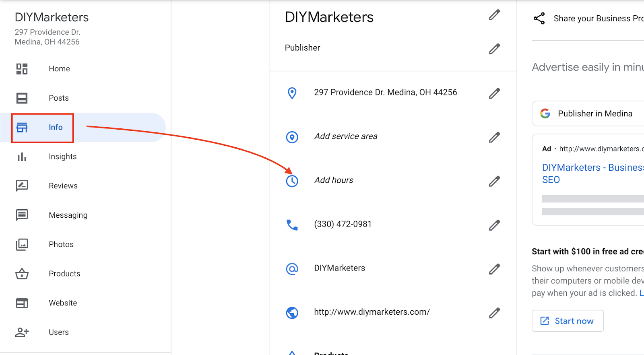Click the ad URL text in preview
Image resolution: width=644 pixels, height=355 pixels.
(x=602, y=149)
